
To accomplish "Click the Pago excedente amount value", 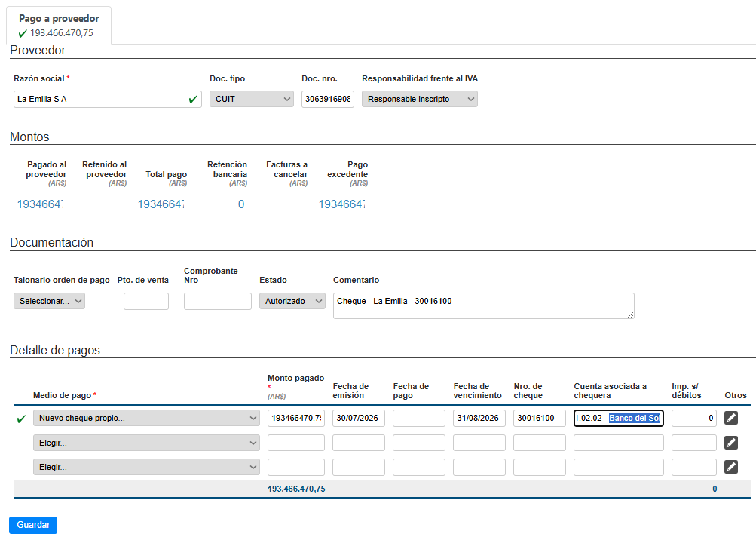I will click(342, 204).
